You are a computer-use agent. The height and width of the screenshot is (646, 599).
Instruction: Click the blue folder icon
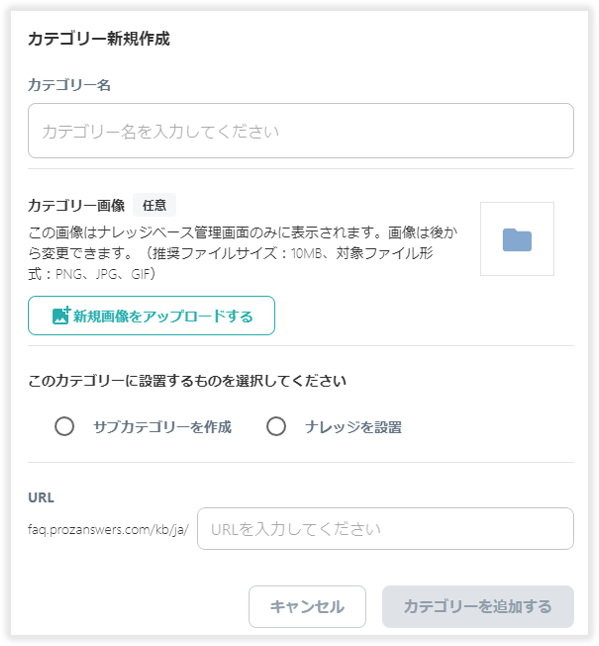(x=517, y=239)
